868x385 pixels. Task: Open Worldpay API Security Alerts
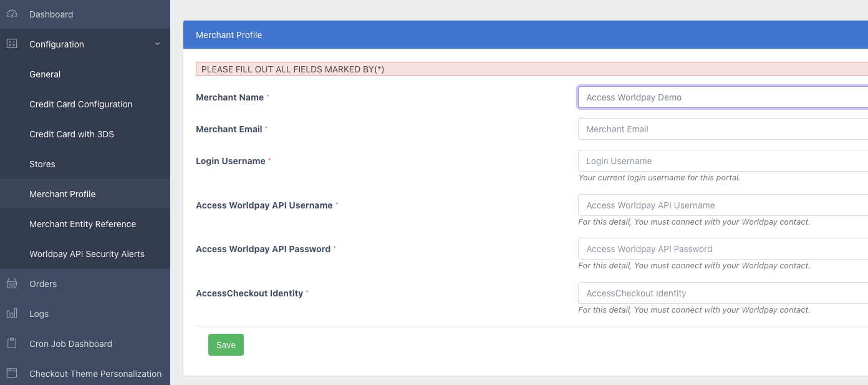(87, 254)
